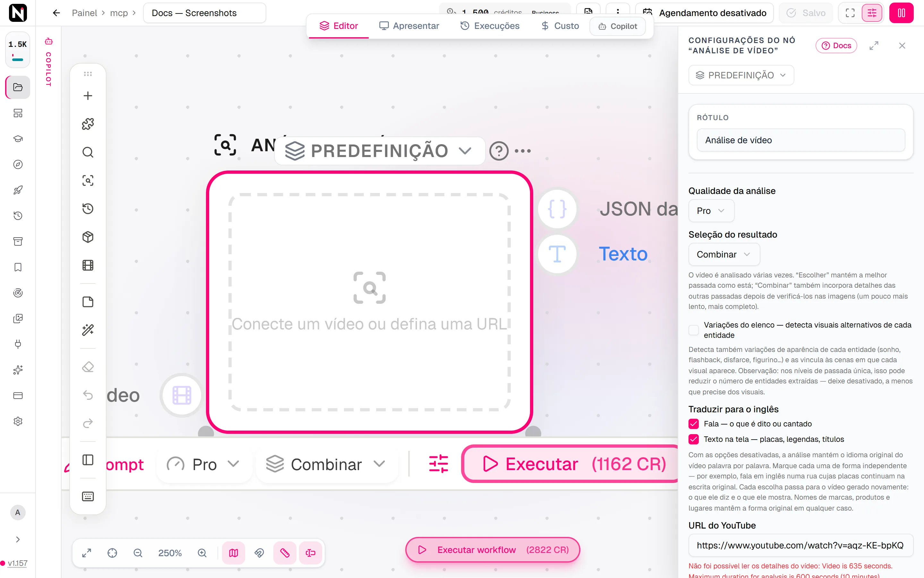Uncheck the Fala translation checkbox
Screen dimensions: 924x578
click(x=693, y=424)
